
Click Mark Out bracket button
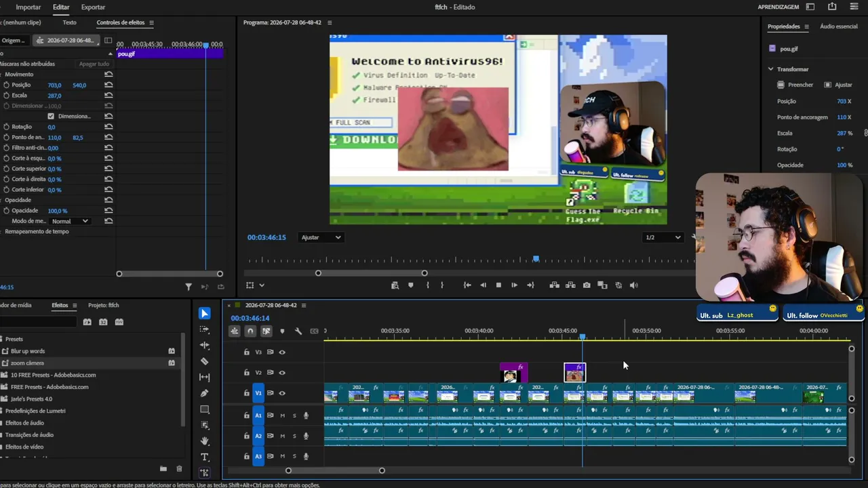pyautogui.click(x=442, y=285)
